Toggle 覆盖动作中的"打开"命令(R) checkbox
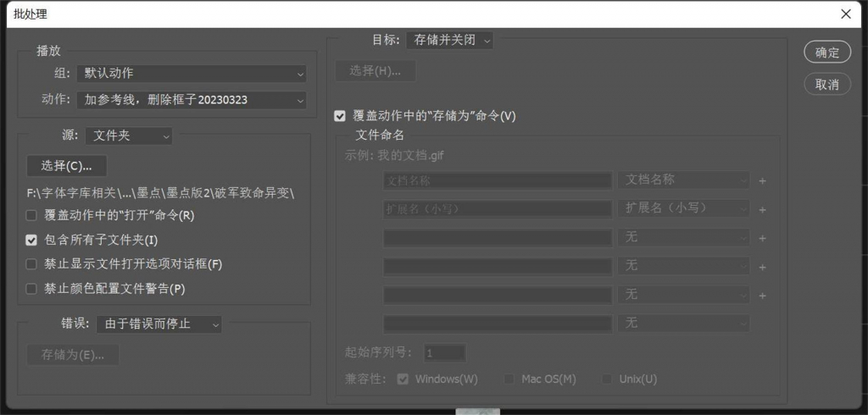This screenshot has width=868, height=415. (31, 215)
